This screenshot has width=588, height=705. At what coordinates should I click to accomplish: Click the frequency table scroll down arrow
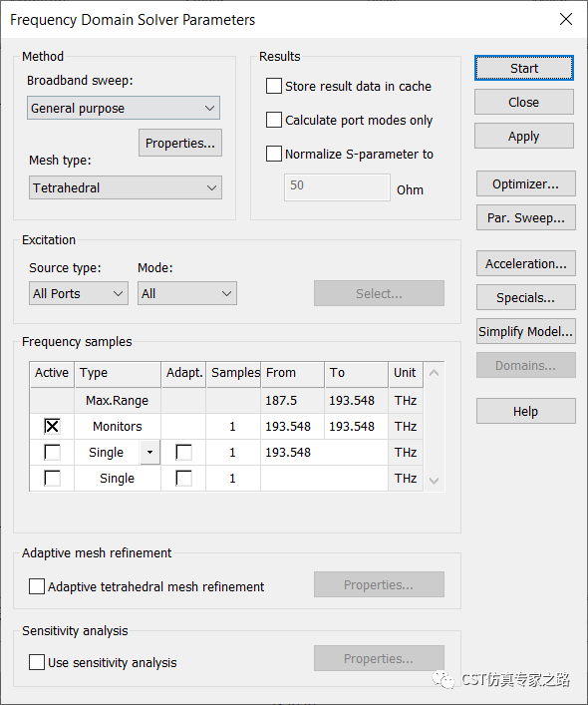[x=434, y=481]
